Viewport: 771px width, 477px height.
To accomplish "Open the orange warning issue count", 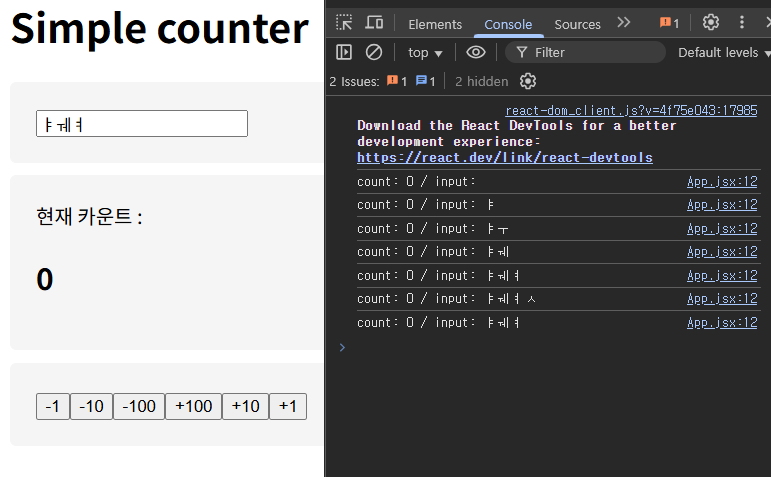I will pos(397,81).
